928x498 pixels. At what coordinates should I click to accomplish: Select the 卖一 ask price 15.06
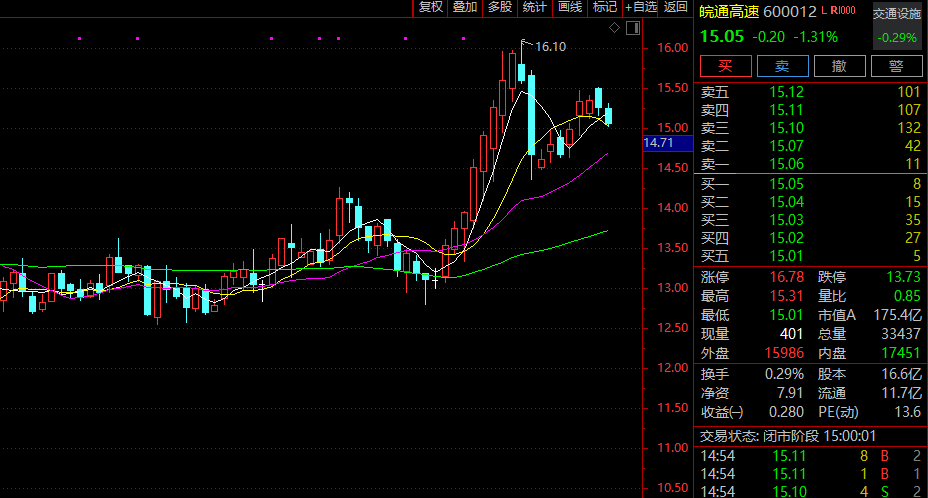pos(786,164)
